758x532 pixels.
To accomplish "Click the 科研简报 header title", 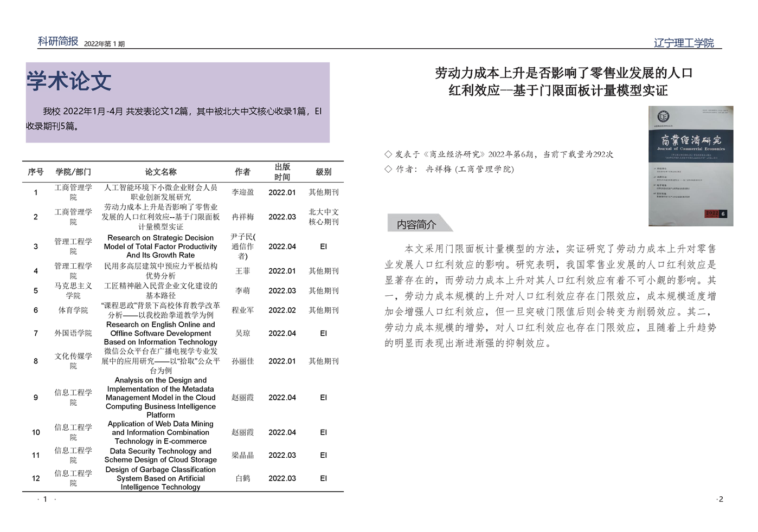I will [x=58, y=41].
